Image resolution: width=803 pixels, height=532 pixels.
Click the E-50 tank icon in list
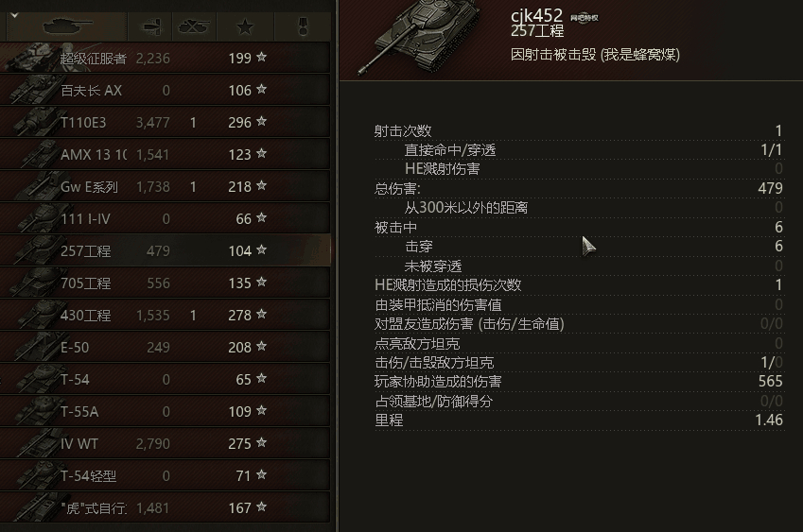click(x=39, y=346)
